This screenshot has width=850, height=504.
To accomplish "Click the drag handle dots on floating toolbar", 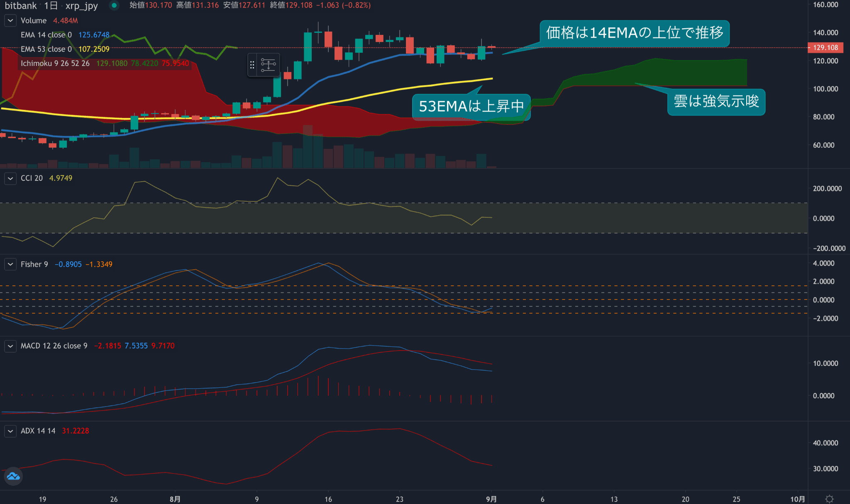I will (253, 65).
